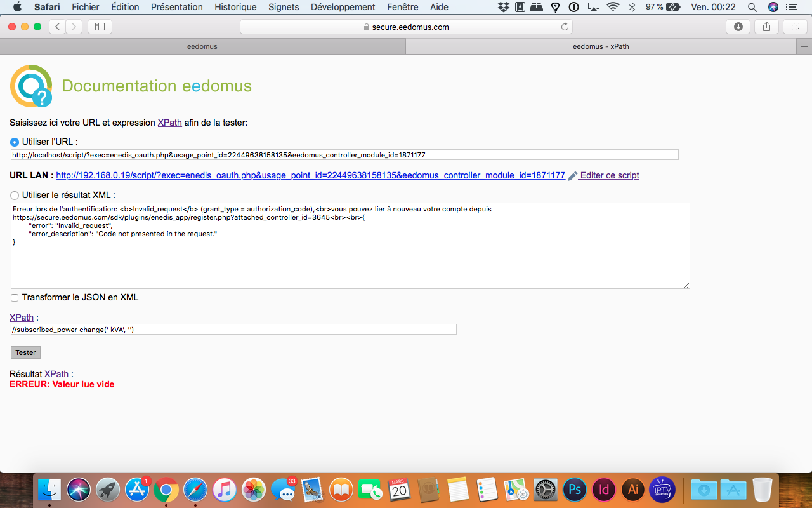Click the clock Ven. 00:22
This screenshot has width=812, height=508.
(x=713, y=7)
